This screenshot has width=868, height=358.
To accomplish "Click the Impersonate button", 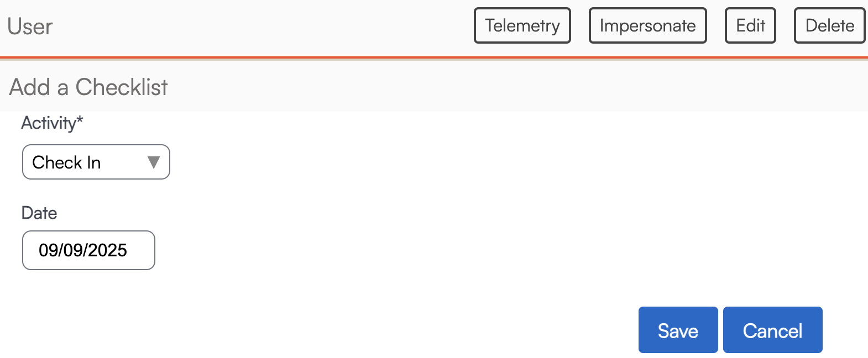I will 647,25.
